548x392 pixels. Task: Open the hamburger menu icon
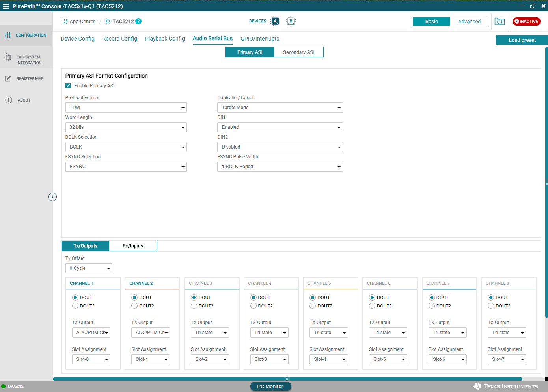coord(6,6)
